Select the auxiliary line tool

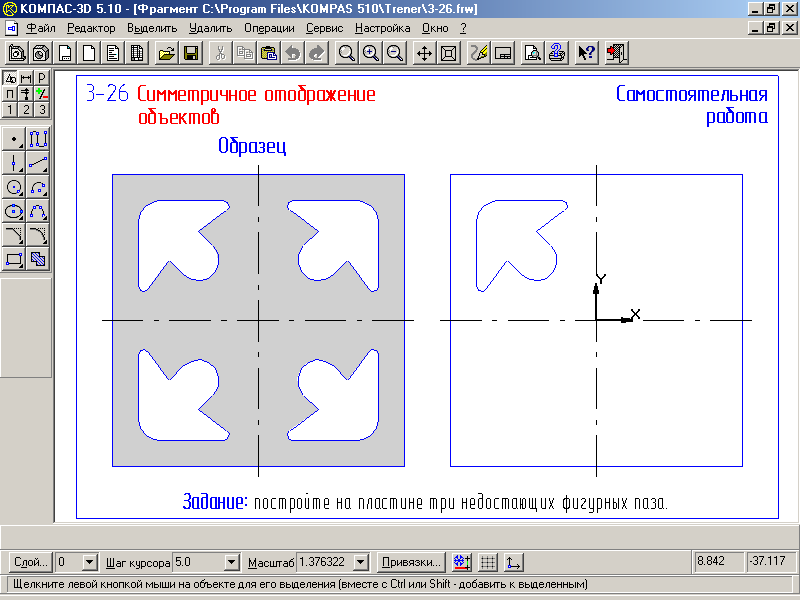(14, 163)
